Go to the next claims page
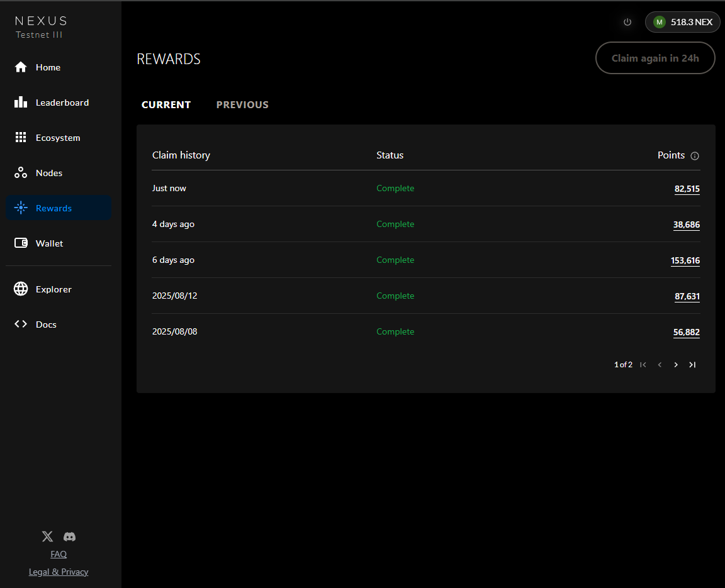Viewport: 725px width, 588px height. (676, 365)
